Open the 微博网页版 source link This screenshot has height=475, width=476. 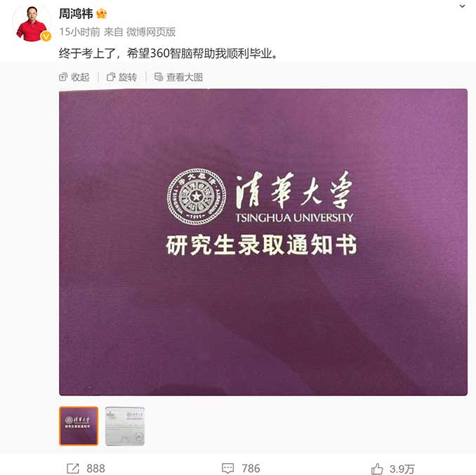tap(151, 32)
